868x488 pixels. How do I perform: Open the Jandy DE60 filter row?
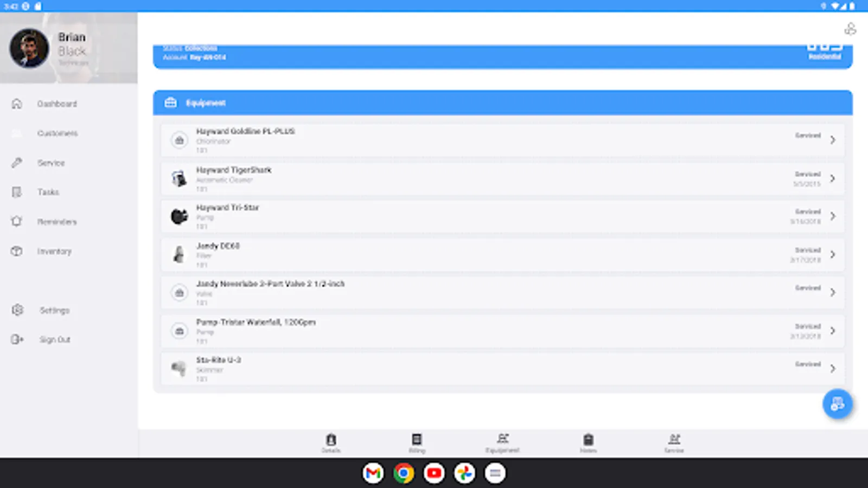click(x=502, y=254)
